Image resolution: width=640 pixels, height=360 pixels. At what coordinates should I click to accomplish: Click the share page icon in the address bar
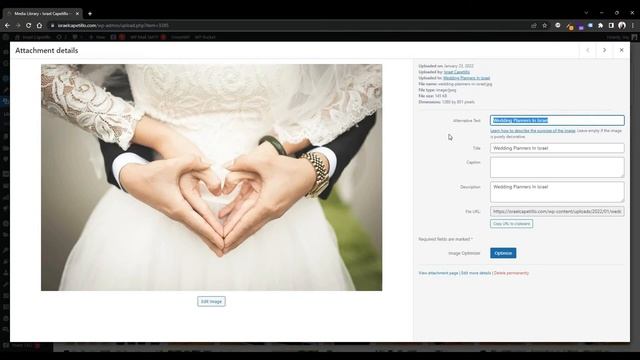tap(533, 25)
